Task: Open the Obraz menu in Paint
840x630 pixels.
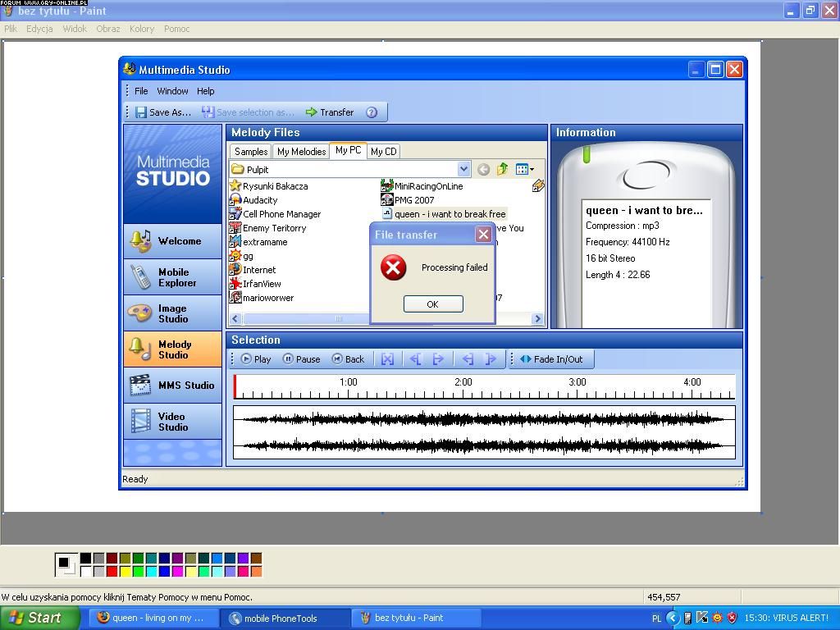Action: (108, 29)
